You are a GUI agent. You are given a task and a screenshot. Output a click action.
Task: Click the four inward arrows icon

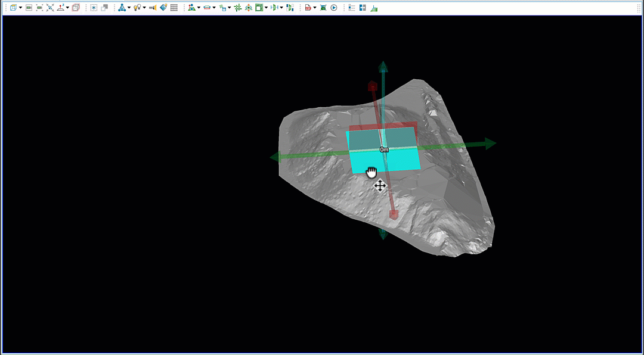(50, 8)
